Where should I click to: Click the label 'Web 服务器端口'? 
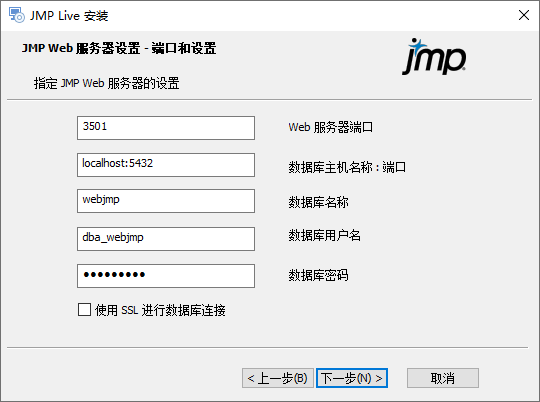click(x=331, y=127)
